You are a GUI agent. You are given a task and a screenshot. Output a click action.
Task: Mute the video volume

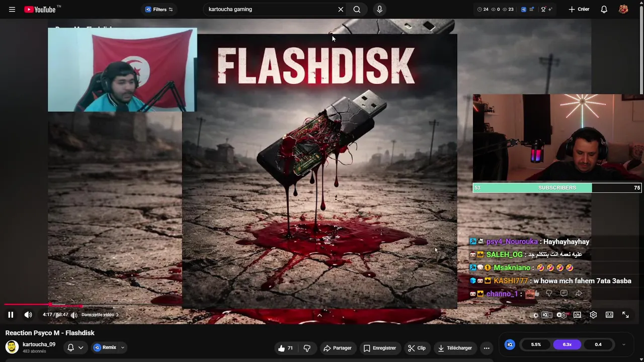(x=28, y=315)
